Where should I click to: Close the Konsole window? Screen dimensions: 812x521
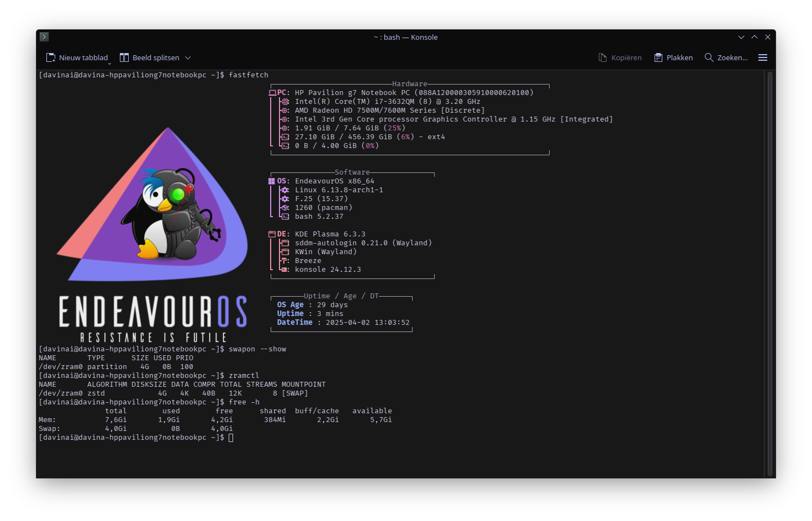click(x=768, y=37)
